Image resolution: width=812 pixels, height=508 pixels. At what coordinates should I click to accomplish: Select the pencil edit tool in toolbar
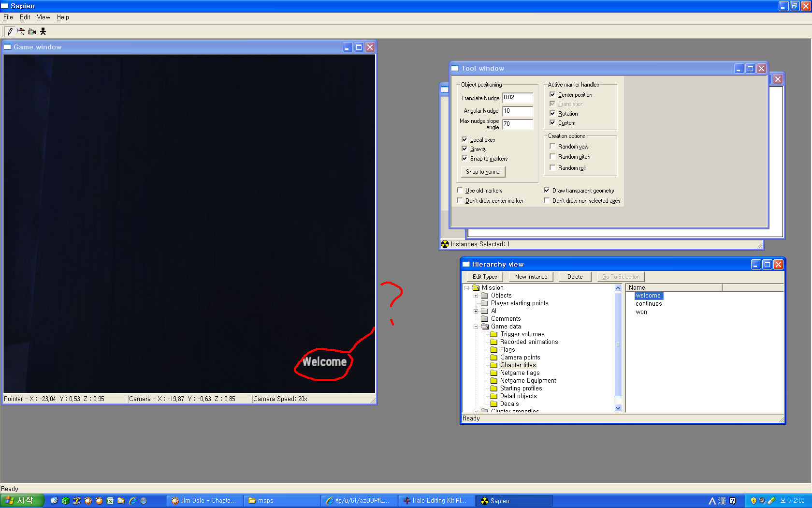tap(10, 31)
